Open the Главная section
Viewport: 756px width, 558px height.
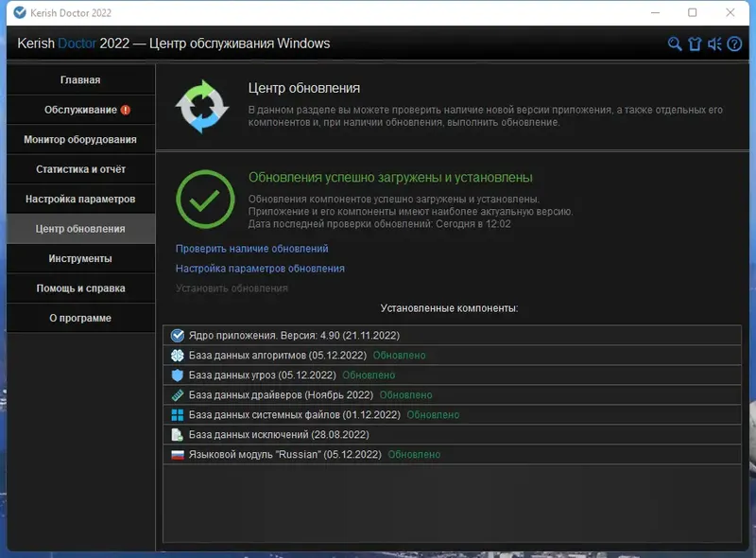point(80,79)
